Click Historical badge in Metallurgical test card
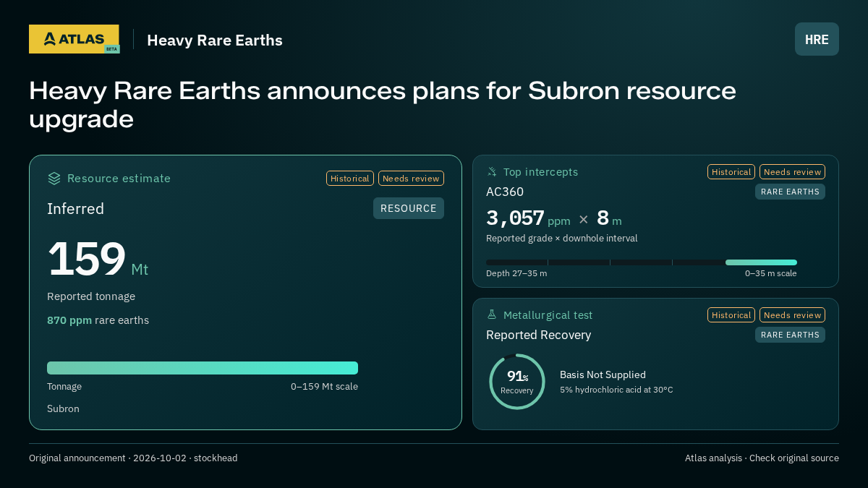 click(731, 315)
